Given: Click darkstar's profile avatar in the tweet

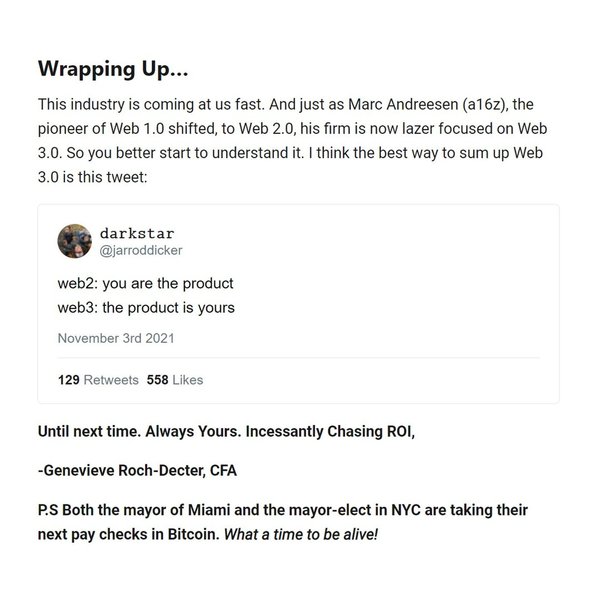Looking at the screenshot, I should pyautogui.click(x=76, y=241).
